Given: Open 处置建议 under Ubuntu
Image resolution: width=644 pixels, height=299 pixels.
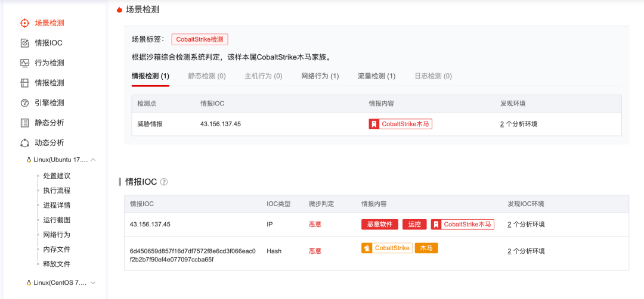Looking at the screenshot, I should point(57,176).
